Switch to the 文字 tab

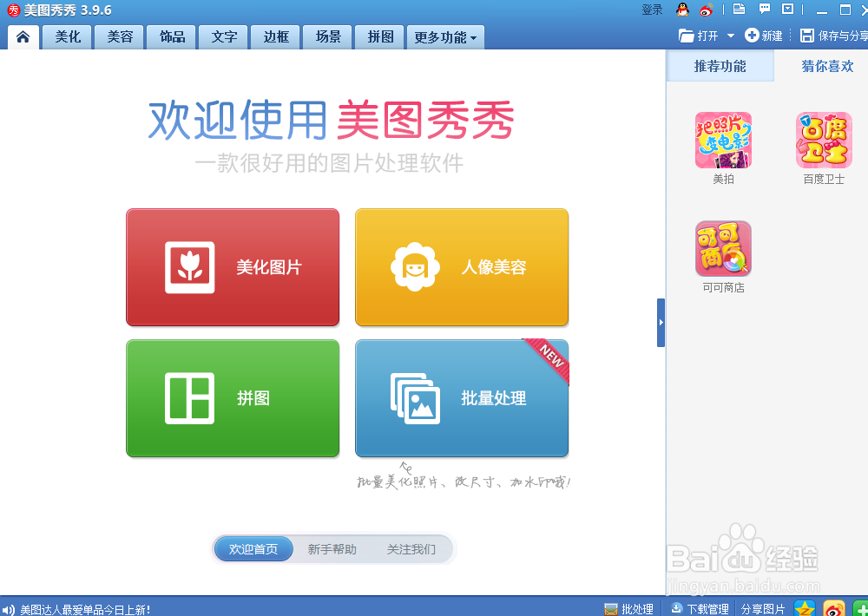pyautogui.click(x=224, y=37)
